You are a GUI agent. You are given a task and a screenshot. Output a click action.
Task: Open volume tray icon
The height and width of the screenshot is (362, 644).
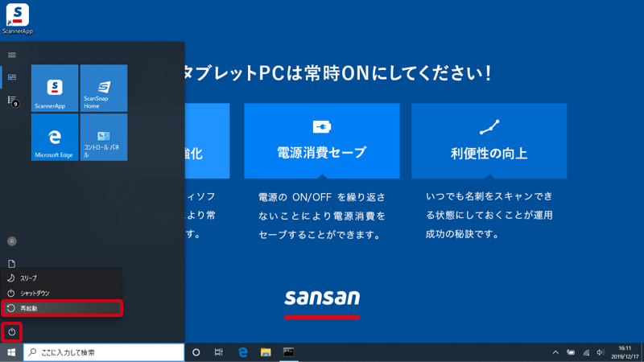pyautogui.click(x=601, y=352)
